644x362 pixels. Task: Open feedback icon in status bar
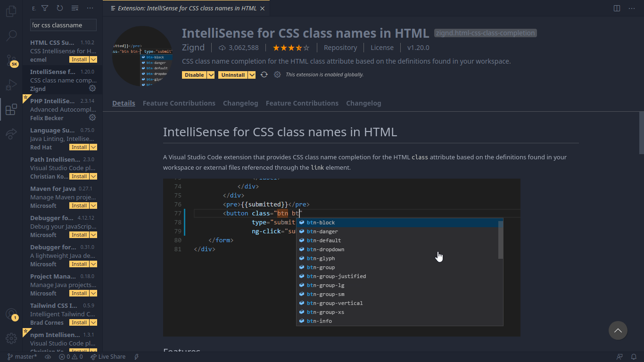pos(619,357)
